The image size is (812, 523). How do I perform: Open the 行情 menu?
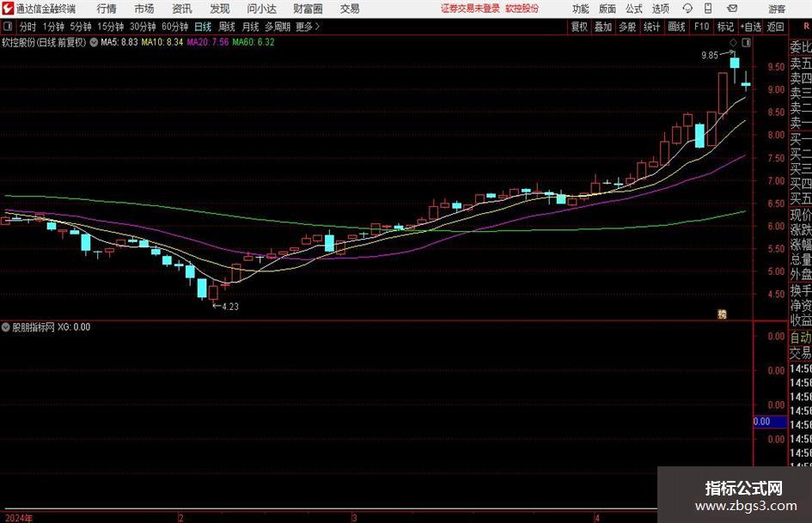(107, 9)
